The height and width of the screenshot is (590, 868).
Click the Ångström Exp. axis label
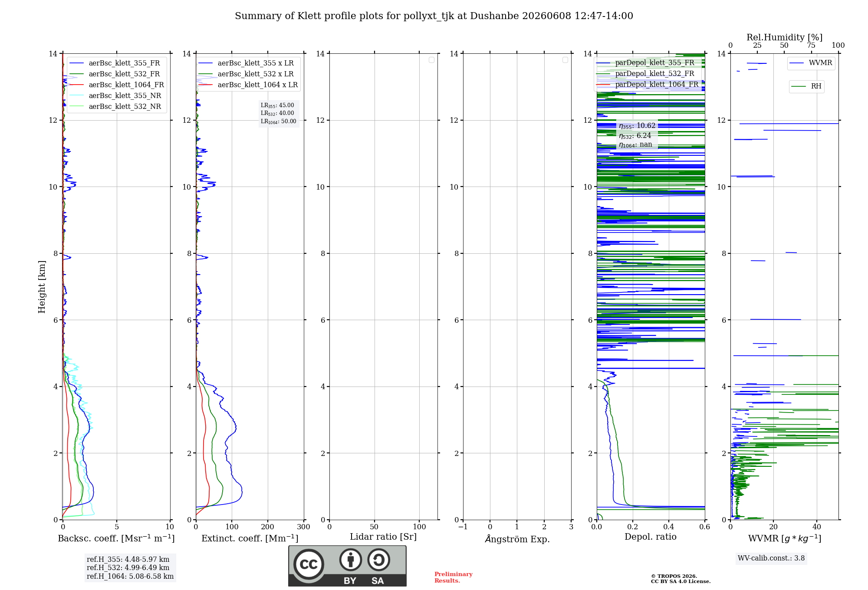(x=517, y=539)
